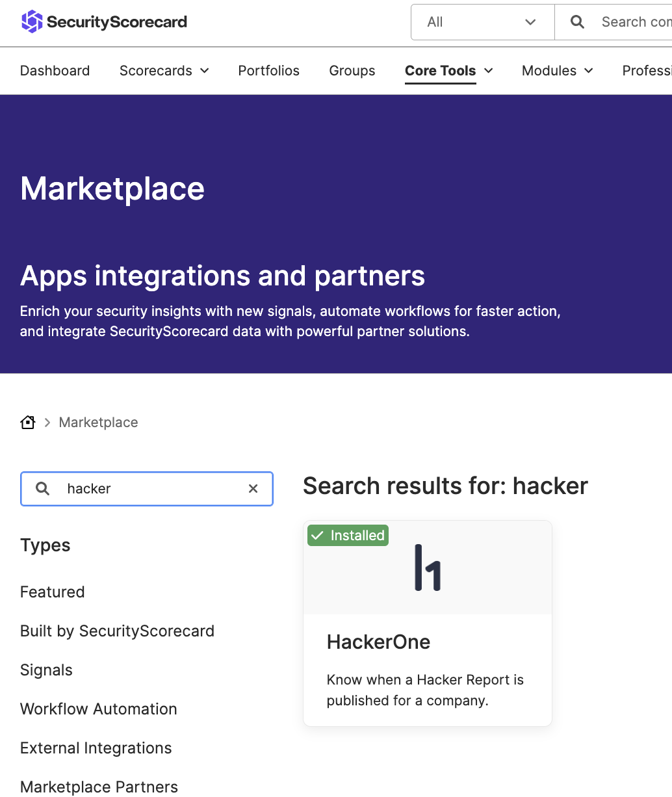
Task: Filter by Marketplace Partners type
Action: [99, 787]
